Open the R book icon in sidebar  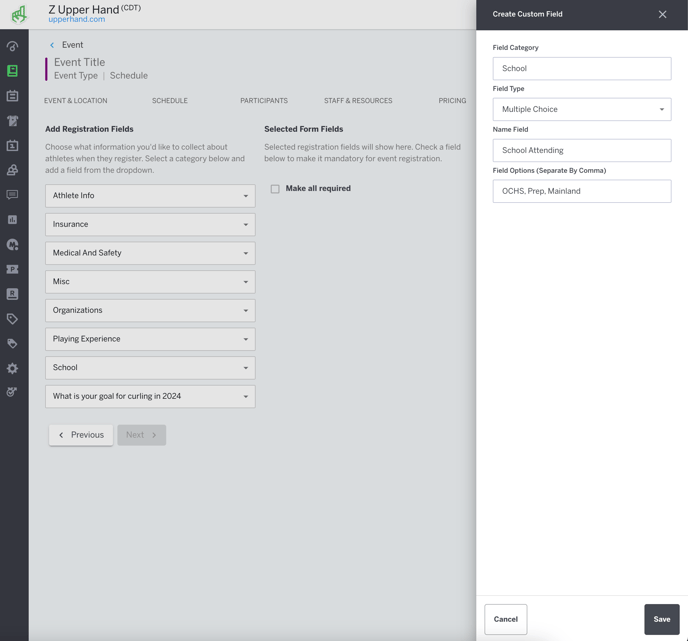[x=12, y=294]
